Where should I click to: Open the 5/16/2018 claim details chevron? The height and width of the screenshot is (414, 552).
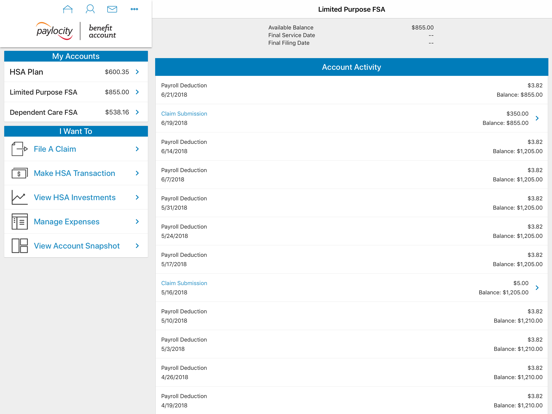537,288
